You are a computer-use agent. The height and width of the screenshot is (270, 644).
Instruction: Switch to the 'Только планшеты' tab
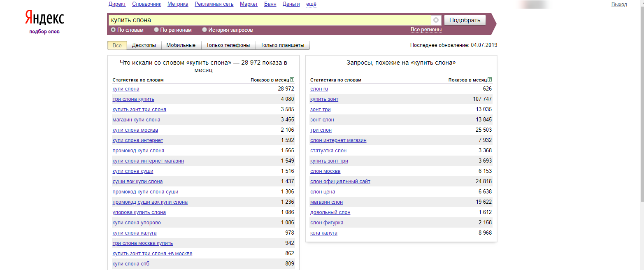pyautogui.click(x=283, y=45)
